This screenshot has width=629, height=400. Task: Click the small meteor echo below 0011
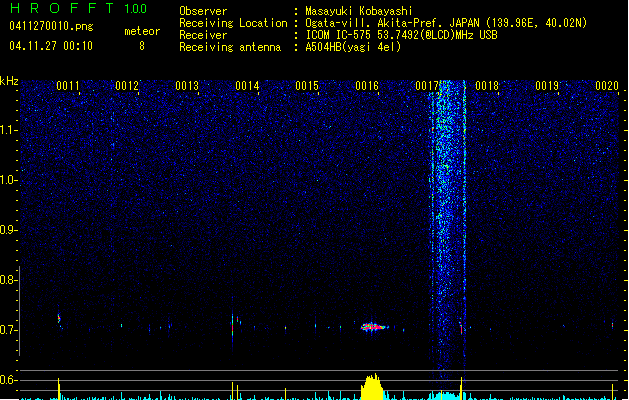pyautogui.click(x=59, y=320)
